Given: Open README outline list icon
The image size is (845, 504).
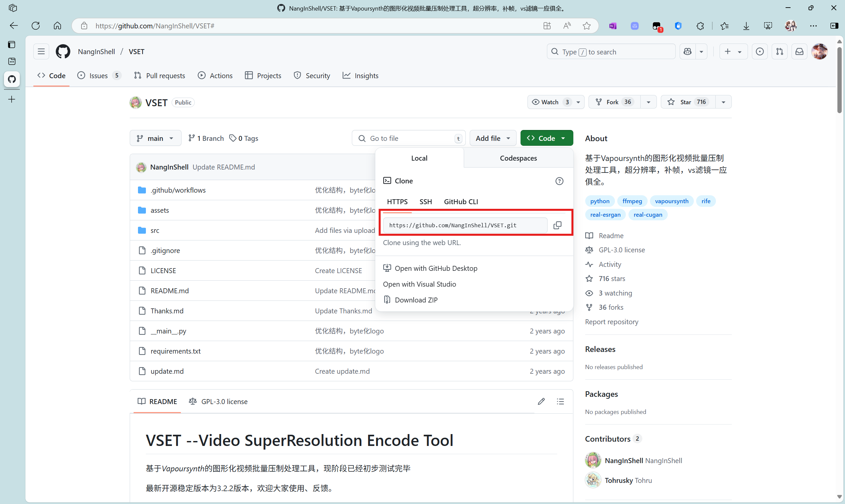Looking at the screenshot, I should point(560,401).
